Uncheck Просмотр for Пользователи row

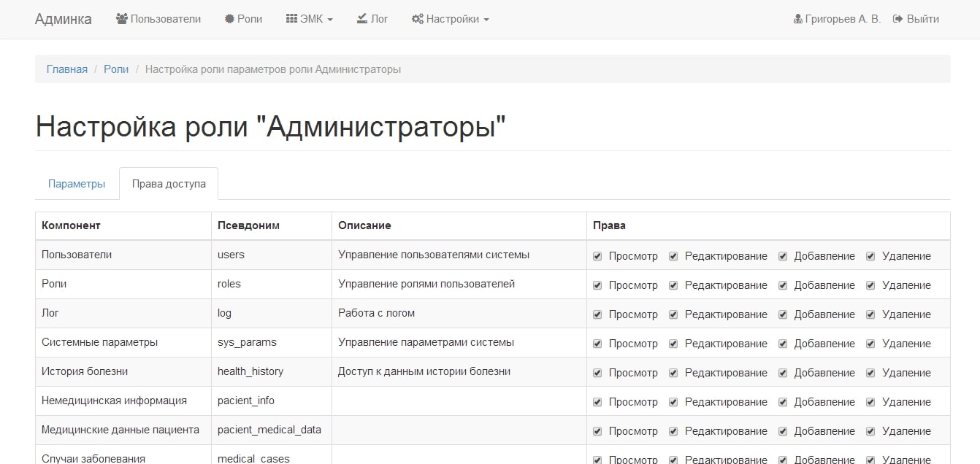click(x=597, y=256)
